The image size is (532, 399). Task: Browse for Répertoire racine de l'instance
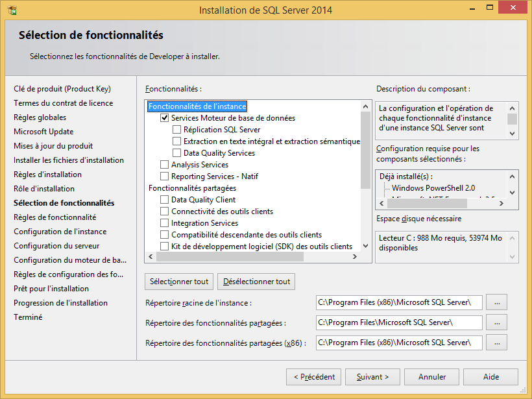(497, 302)
